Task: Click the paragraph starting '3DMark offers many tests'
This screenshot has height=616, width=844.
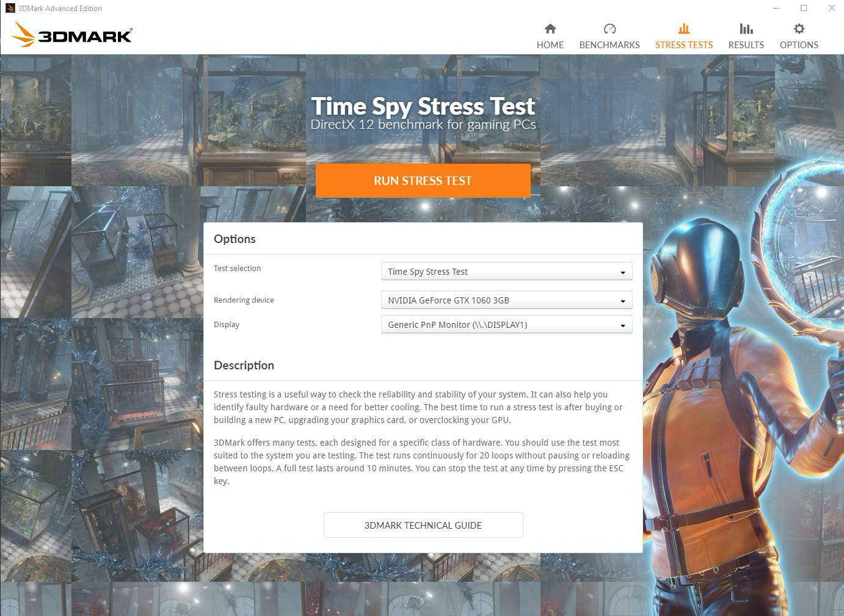Action: point(421,462)
